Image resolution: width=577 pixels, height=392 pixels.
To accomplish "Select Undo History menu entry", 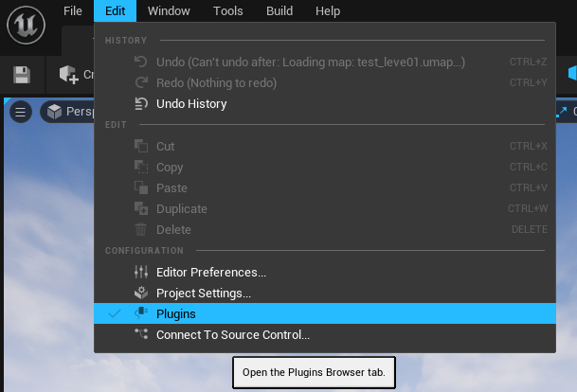I will (x=190, y=104).
